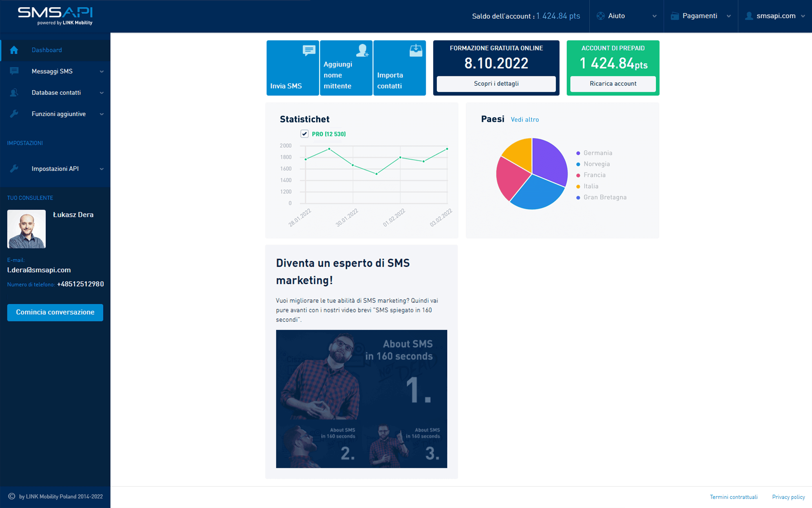Click the add-person icon on Aggiungi nome mittente tile

(x=362, y=51)
